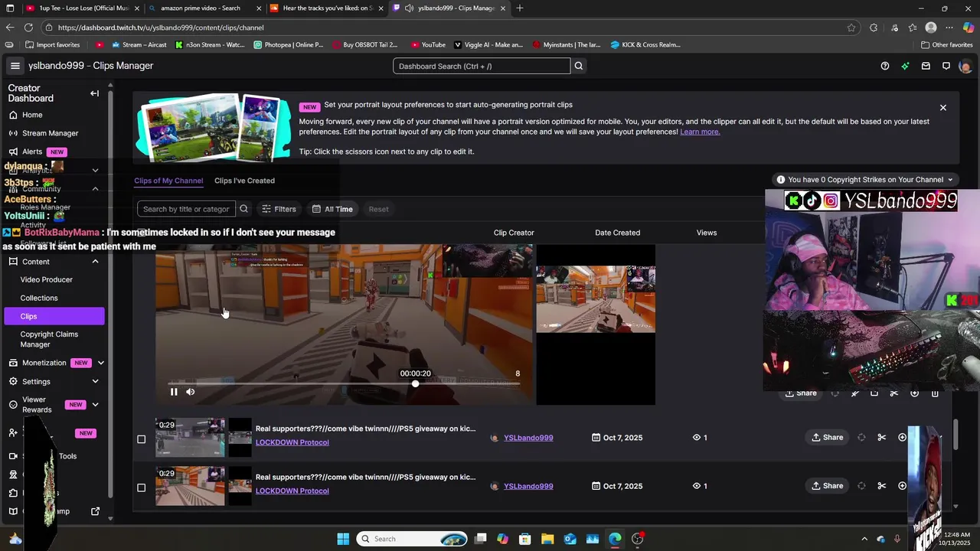Open the hamburger navigation menu

15,66
